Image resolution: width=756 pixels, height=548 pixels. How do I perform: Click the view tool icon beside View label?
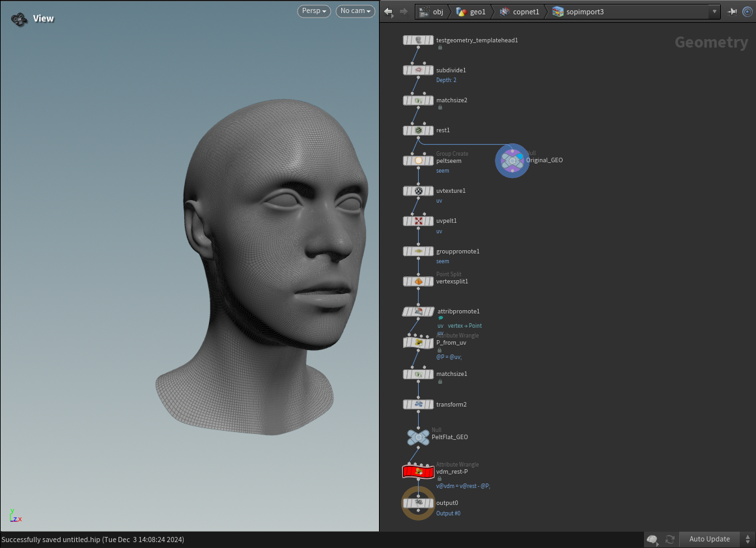[19, 19]
